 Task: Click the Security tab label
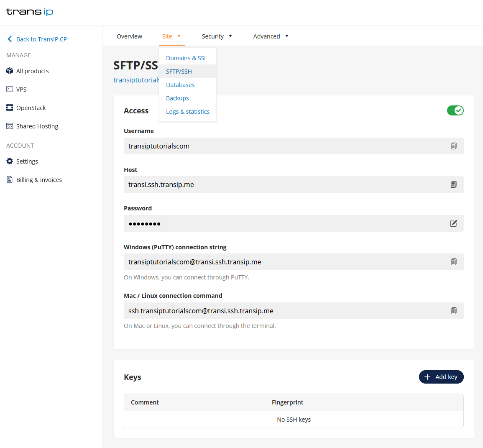pos(212,36)
